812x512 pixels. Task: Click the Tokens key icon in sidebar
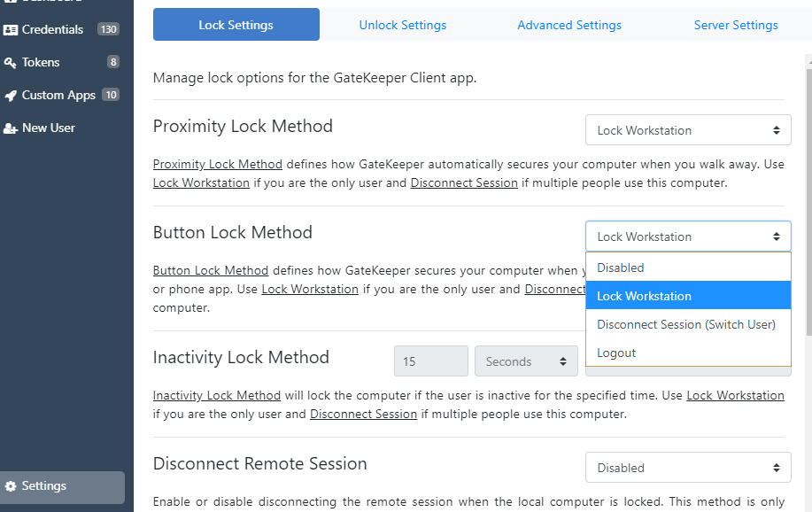point(11,63)
